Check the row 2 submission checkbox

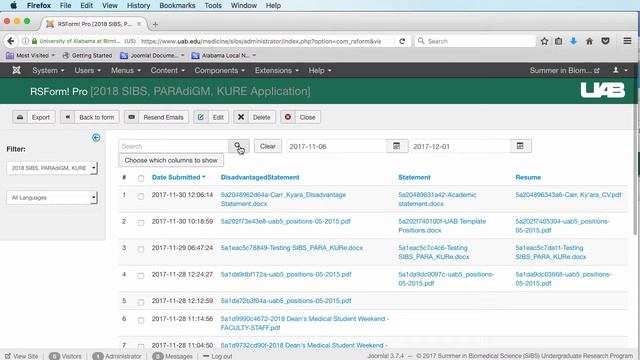pos(141,222)
